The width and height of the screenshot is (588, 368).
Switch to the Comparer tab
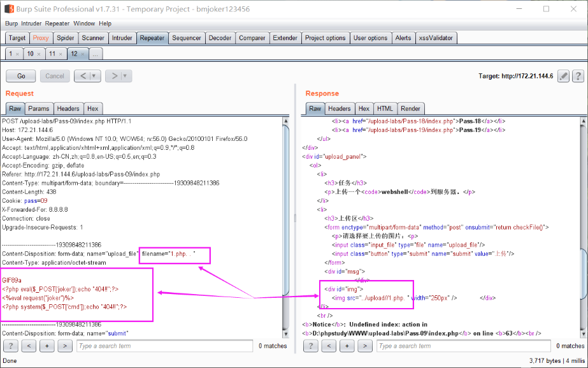252,38
